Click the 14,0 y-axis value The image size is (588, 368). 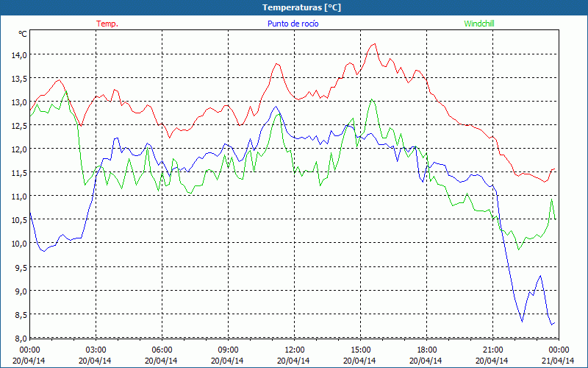point(19,54)
